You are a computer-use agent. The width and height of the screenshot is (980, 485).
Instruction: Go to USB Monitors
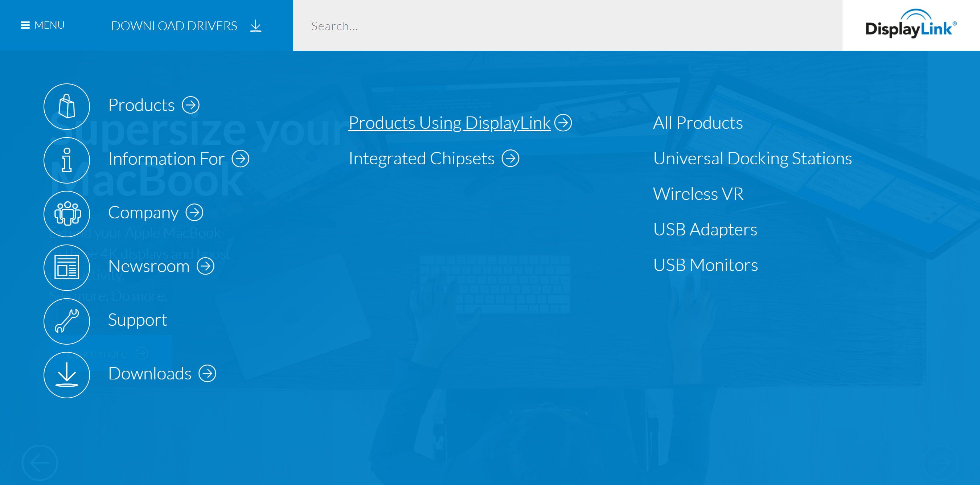coord(705,265)
